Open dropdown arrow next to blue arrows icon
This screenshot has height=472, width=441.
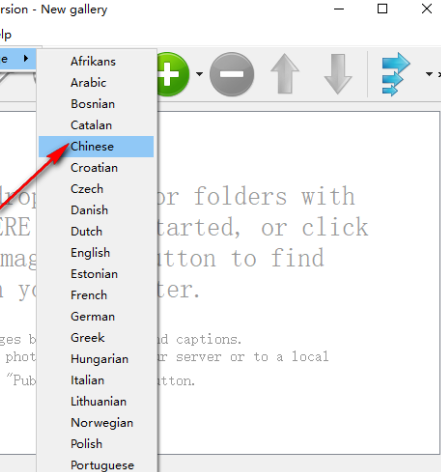pos(429,74)
